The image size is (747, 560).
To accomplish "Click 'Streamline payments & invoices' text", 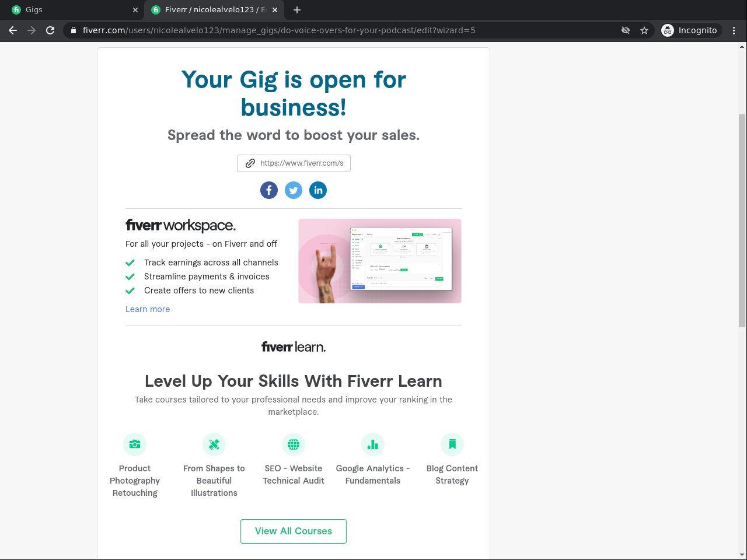I will pyautogui.click(x=207, y=276).
